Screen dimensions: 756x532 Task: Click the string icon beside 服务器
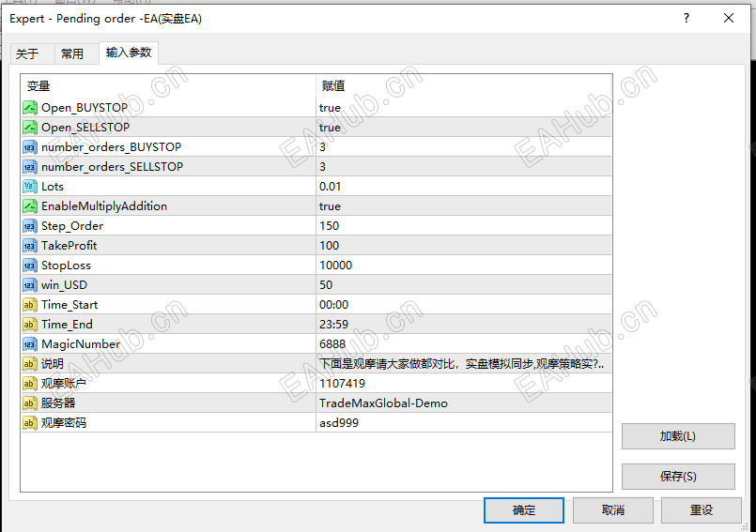30,403
